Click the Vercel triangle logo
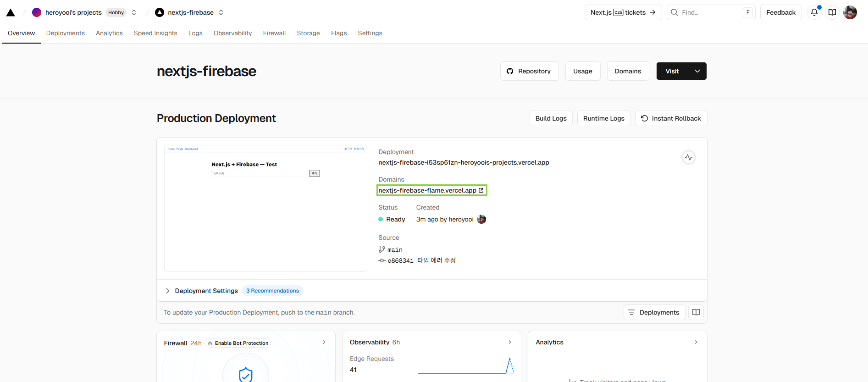 [11, 12]
